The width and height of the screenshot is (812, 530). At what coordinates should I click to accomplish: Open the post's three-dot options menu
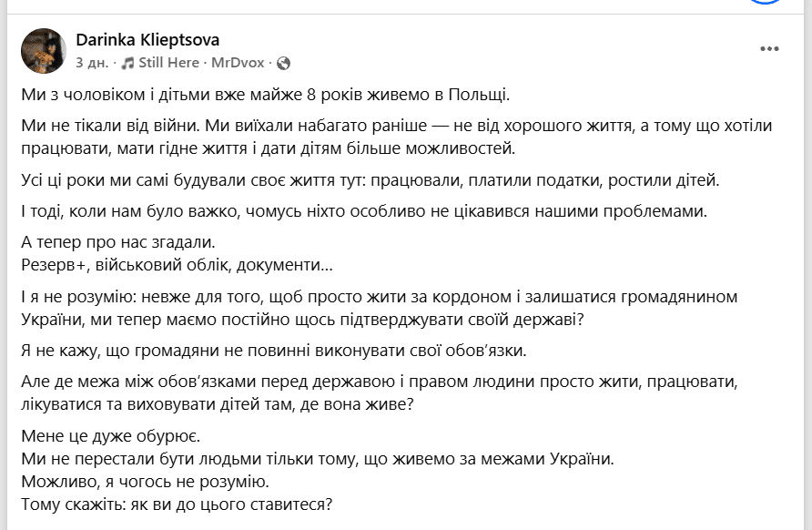(769, 48)
